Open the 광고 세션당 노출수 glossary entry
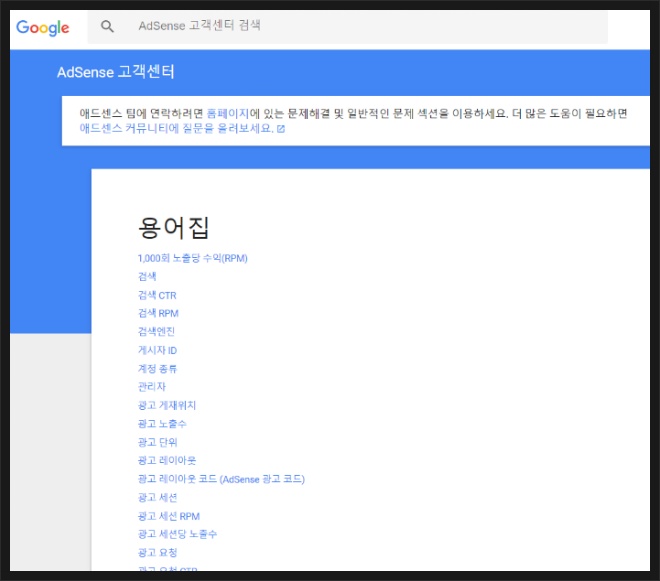Viewport: 660px width, 581px height. (177, 534)
